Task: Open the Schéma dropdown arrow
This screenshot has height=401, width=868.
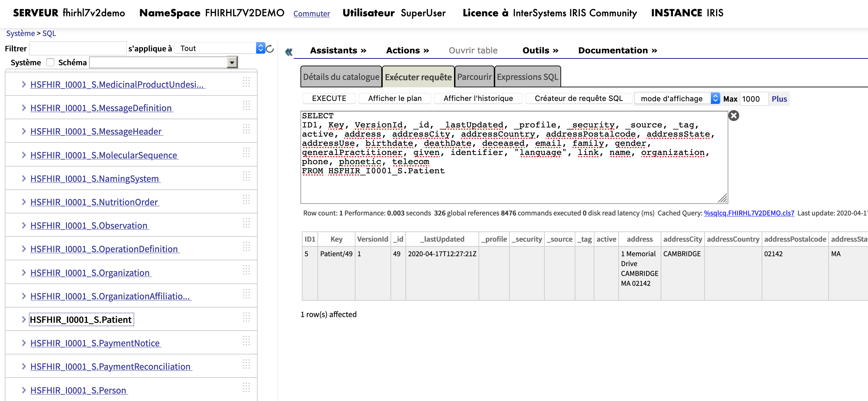Action: [x=232, y=63]
